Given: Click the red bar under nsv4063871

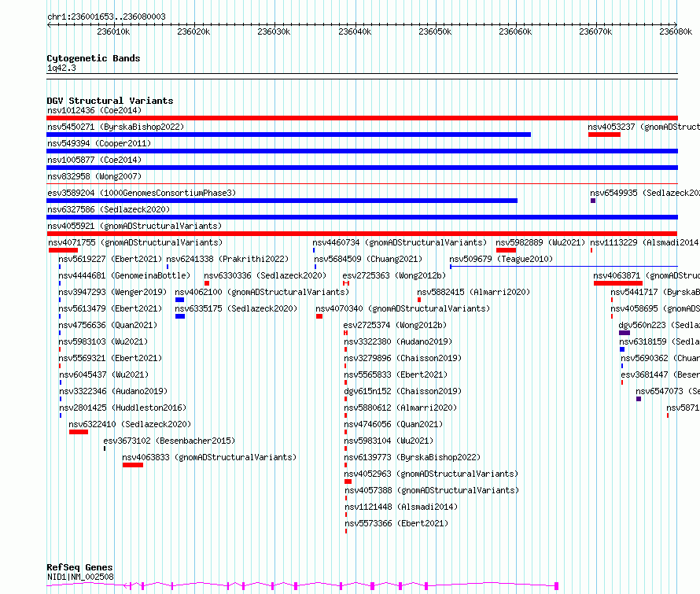Looking at the screenshot, I should tap(618, 283).
